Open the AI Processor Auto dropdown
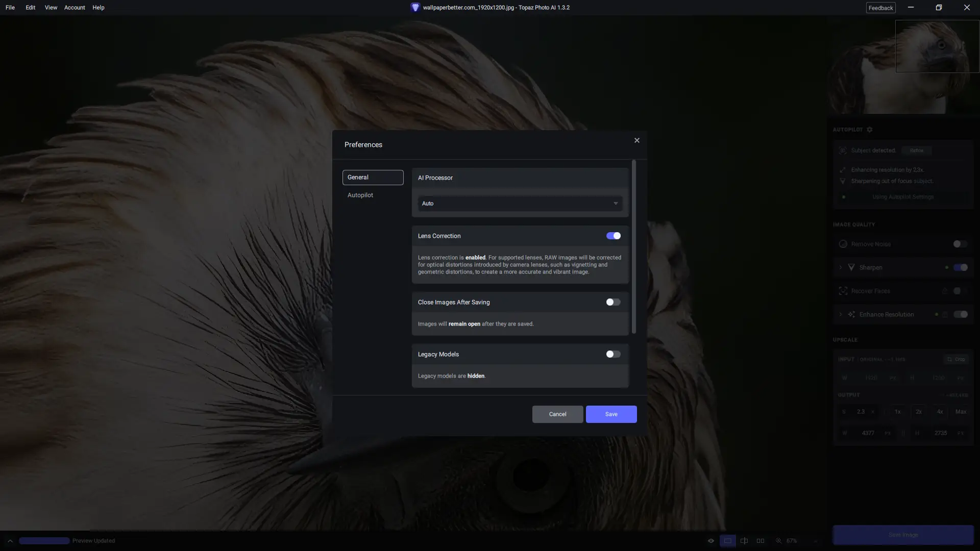Viewport: 980px width, 551px height. point(520,204)
